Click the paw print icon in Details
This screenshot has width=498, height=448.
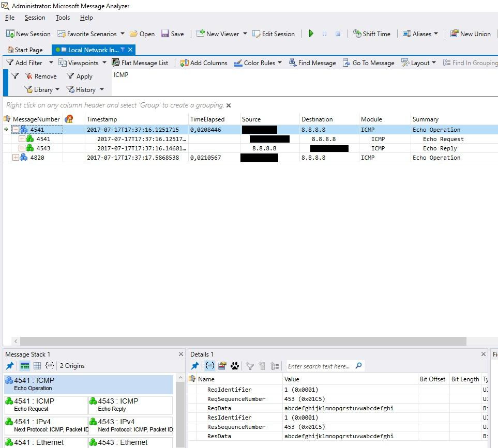pyautogui.click(x=235, y=366)
